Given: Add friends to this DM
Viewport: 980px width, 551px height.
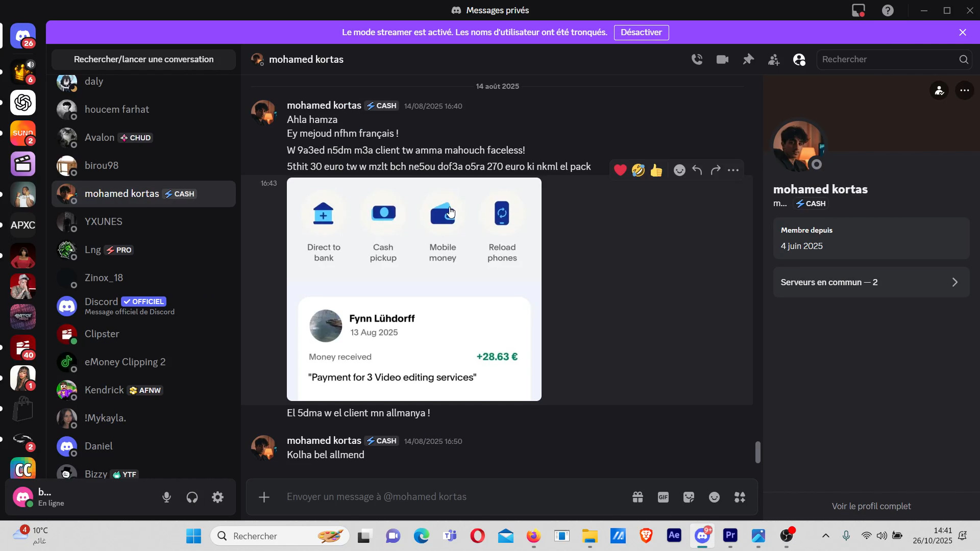Looking at the screenshot, I should click(774, 60).
